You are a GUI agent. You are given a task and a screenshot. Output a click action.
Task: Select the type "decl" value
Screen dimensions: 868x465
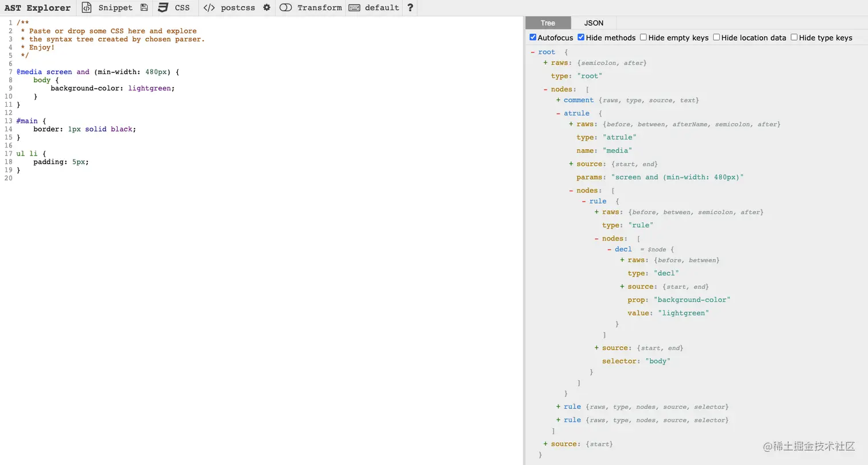pos(666,273)
